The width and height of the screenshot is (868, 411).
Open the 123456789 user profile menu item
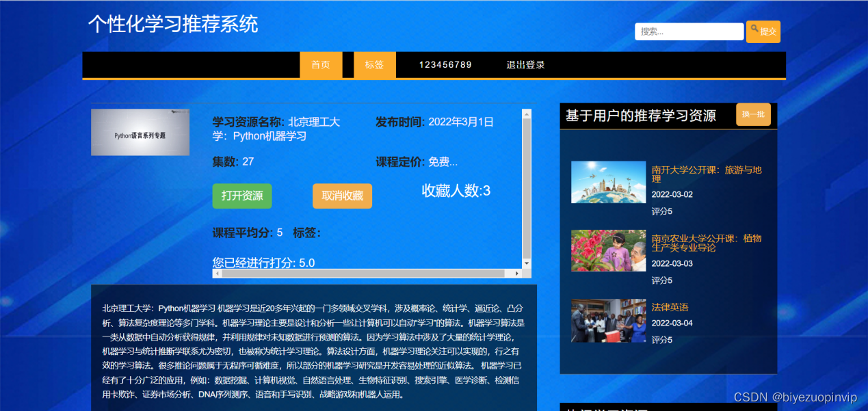click(445, 65)
